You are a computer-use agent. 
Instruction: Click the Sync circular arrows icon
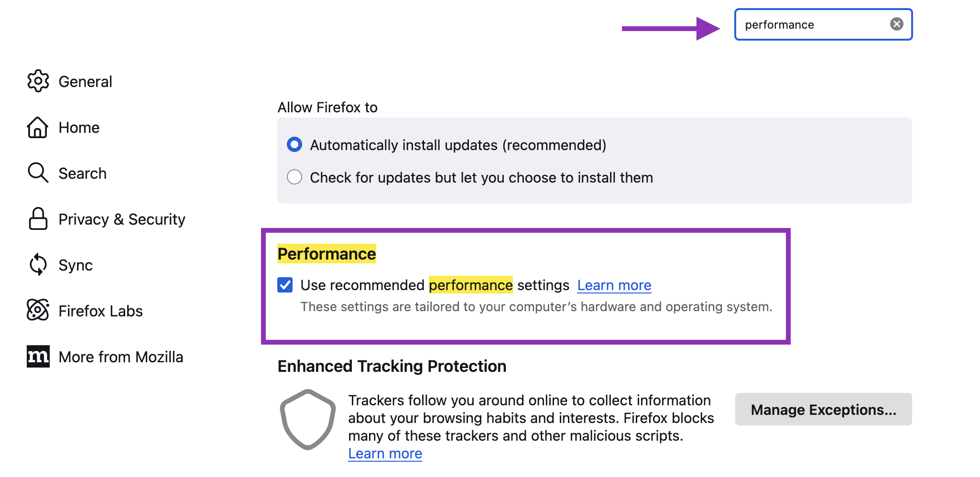tap(38, 264)
